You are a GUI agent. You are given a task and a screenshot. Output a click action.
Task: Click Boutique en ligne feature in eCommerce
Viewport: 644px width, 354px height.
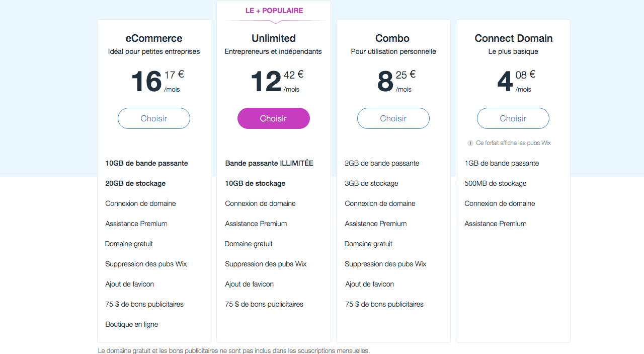[x=132, y=324]
